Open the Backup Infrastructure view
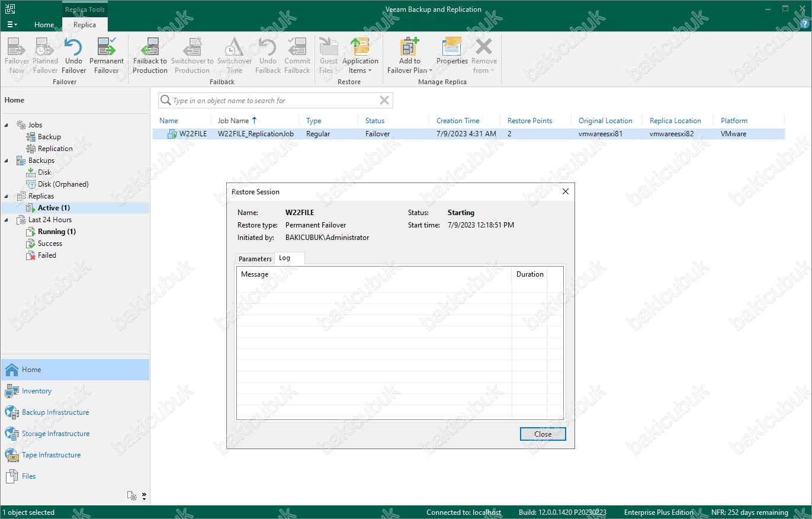 [75, 412]
